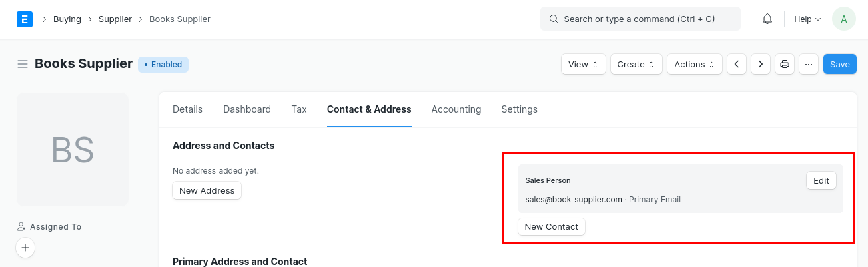Expand the View dropdown
868x267 pixels.
pos(583,64)
